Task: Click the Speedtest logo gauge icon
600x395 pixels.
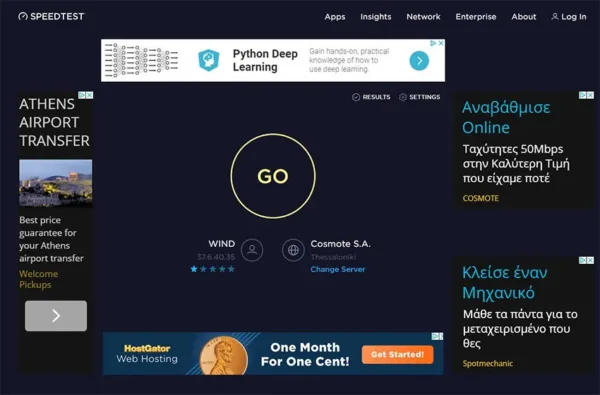Action: pyautogui.click(x=23, y=16)
